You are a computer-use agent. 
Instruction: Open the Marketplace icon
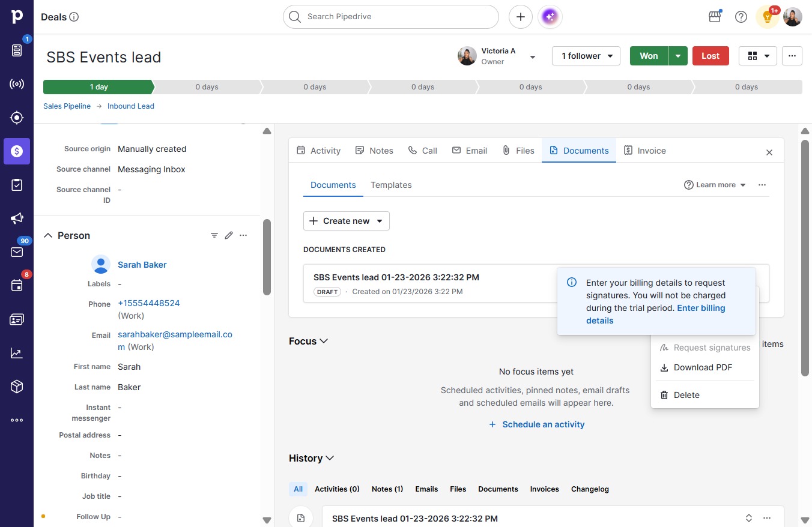pyautogui.click(x=715, y=17)
